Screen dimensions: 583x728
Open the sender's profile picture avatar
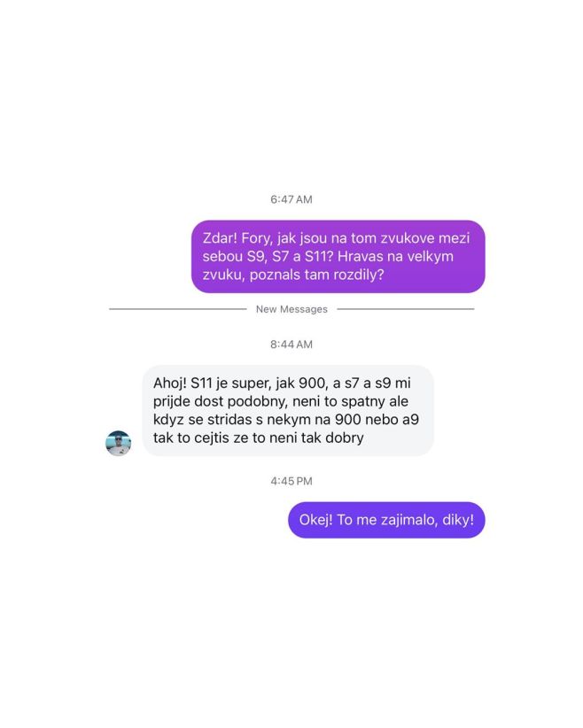119,443
